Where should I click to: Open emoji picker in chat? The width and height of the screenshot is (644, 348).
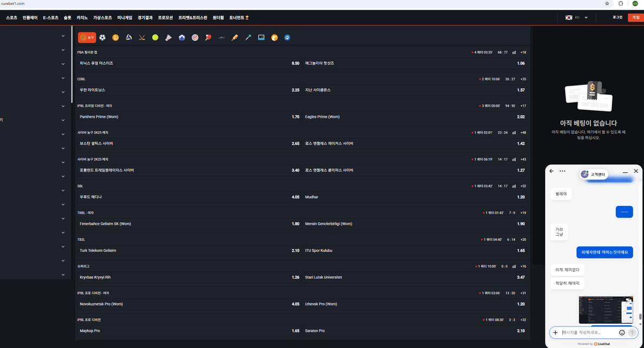click(x=622, y=333)
